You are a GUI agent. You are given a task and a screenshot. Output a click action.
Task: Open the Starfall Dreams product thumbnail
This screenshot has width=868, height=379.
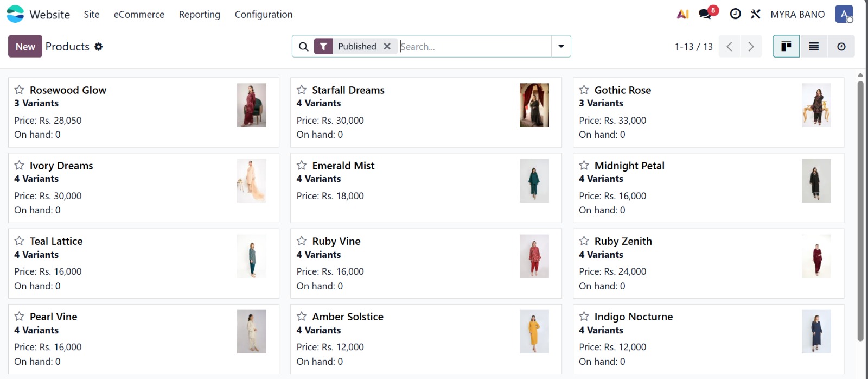coord(534,105)
